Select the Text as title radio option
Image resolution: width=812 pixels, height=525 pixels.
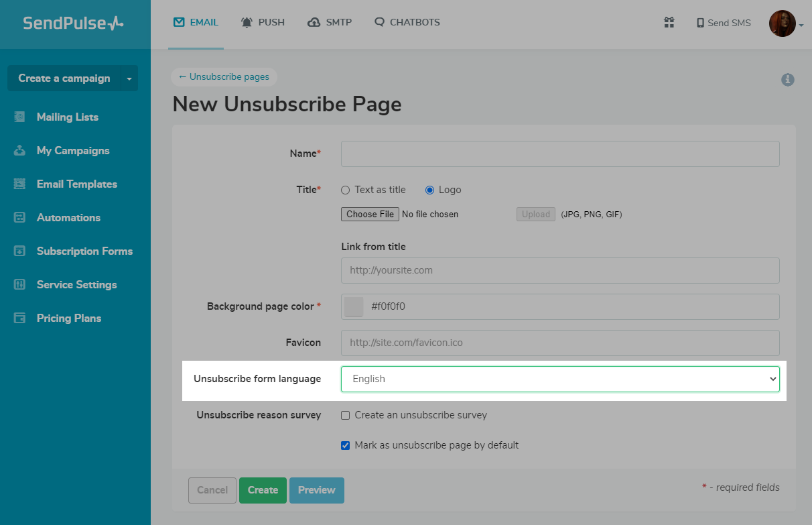pos(345,190)
